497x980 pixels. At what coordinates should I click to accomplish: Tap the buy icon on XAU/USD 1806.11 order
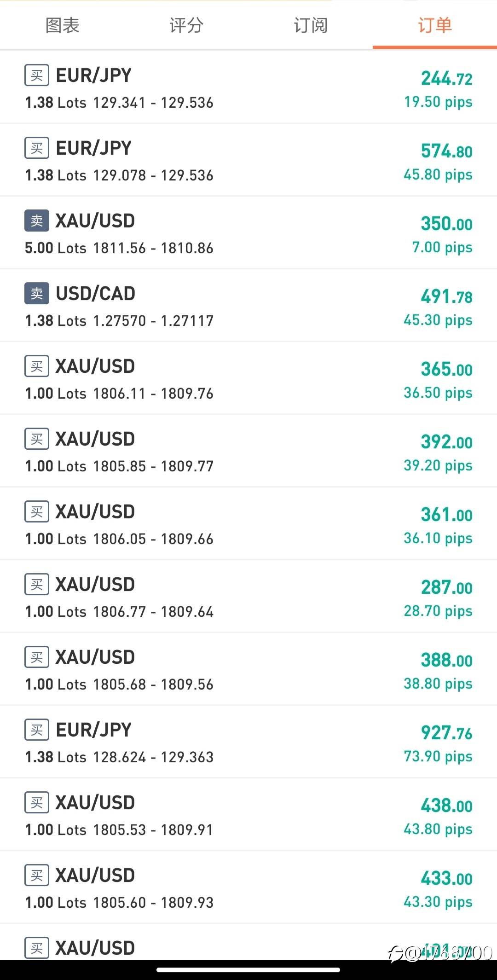[37, 366]
